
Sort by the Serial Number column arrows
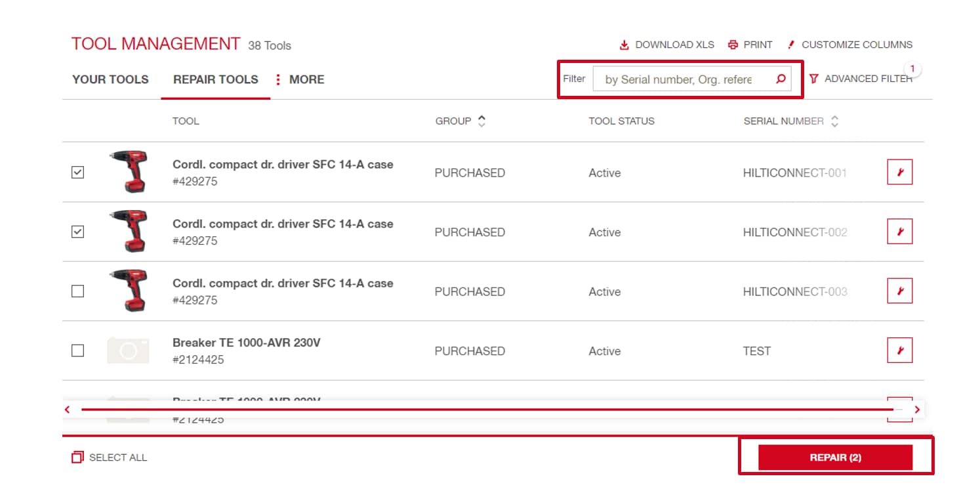pyautogui.click(x=834, y=121)
